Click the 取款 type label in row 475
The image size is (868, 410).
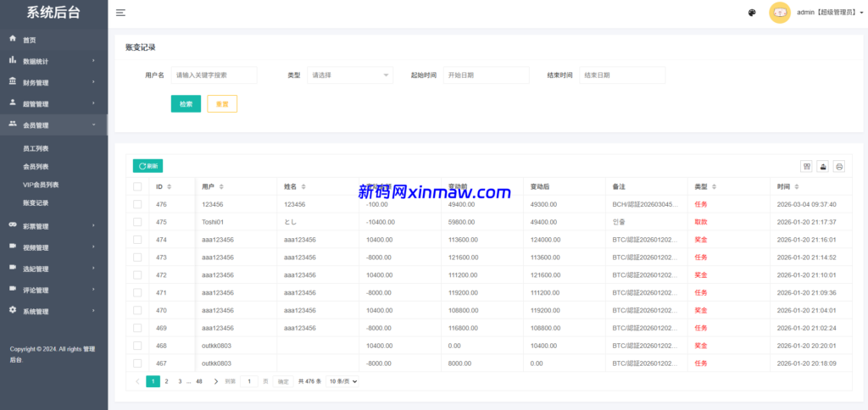[701, 222]
